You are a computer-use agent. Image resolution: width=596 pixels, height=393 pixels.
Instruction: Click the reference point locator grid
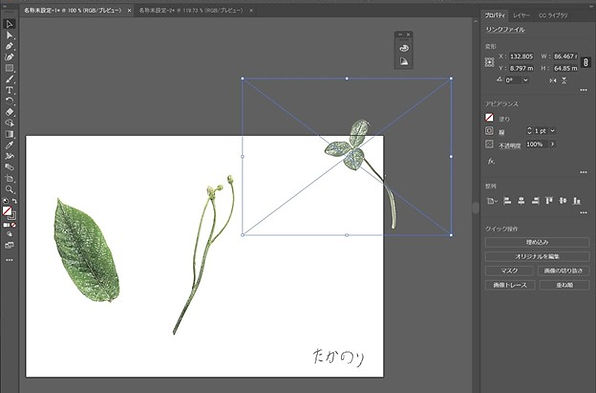(x=490, y=62)
